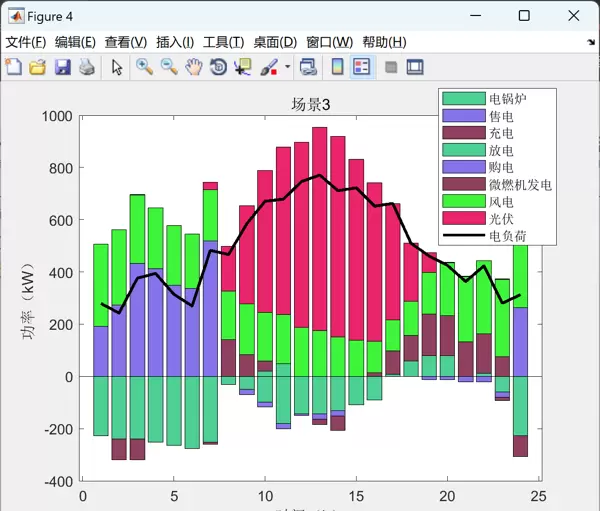Click the 电负荷 legend entry label
Image resolution: width=600 pixels, height=511 pixels.
(x=508, y=236)
